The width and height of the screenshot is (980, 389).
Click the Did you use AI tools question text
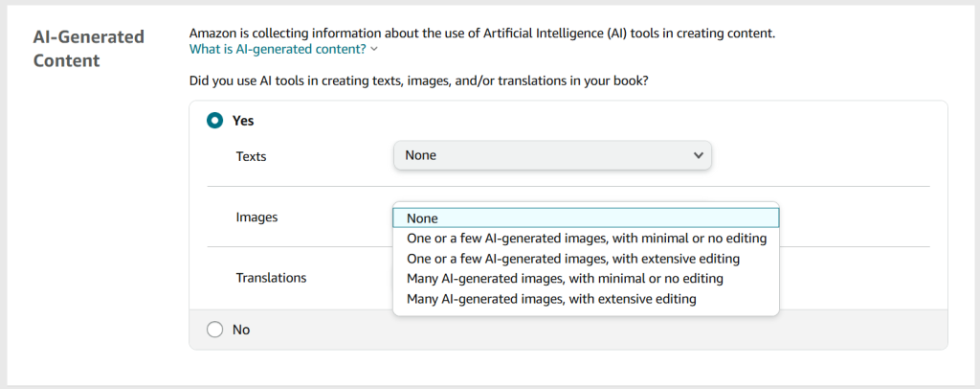pyautogui.click(x=418, y=81)
